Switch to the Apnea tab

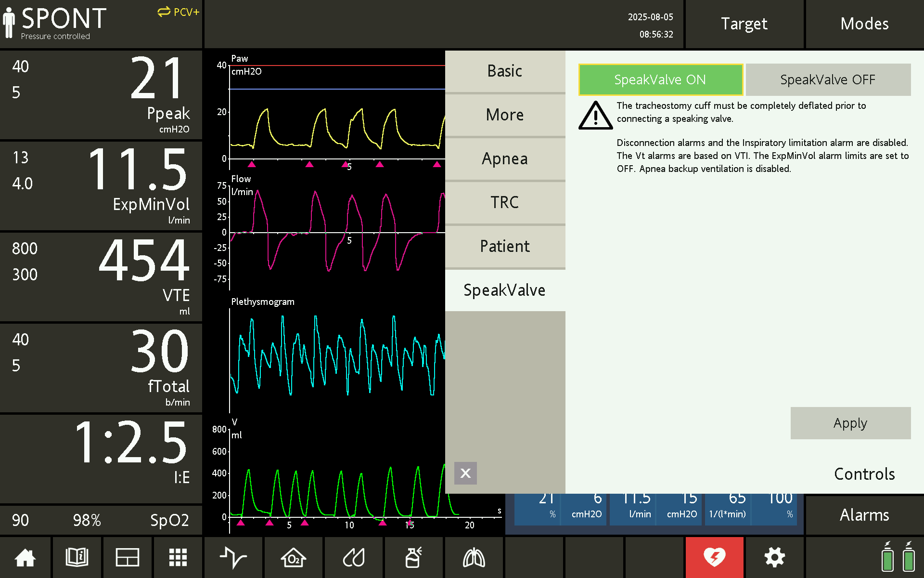click(504, 159)
